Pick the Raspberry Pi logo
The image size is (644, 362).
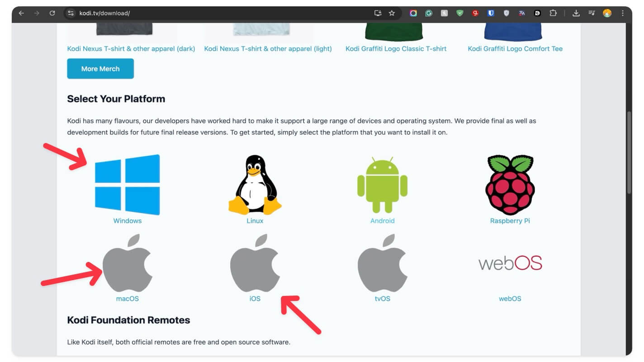510,185
